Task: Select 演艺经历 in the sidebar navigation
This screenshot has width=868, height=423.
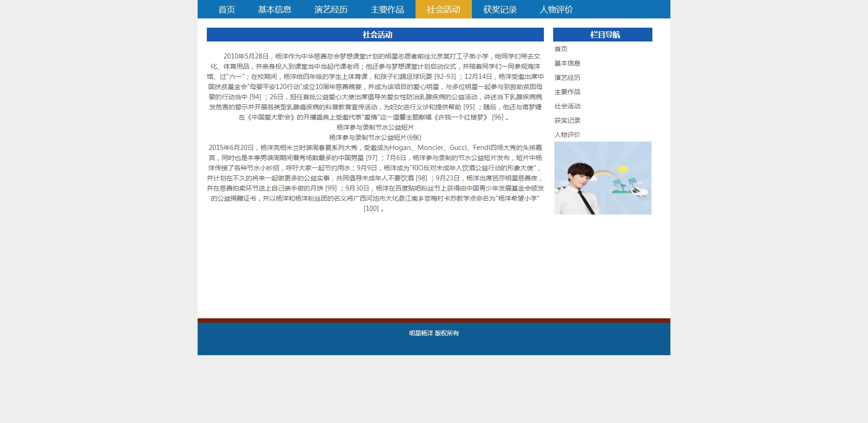Action: click(x=567, y=77)
